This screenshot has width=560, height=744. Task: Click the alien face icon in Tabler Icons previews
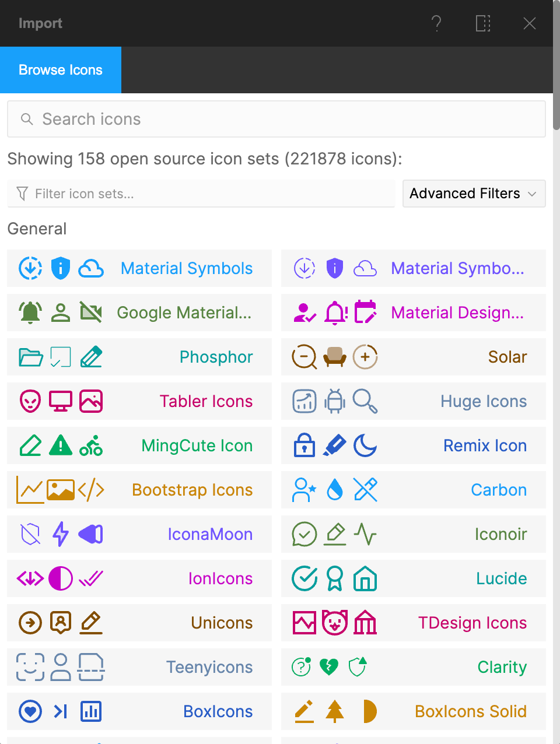(x=30, y=401)
